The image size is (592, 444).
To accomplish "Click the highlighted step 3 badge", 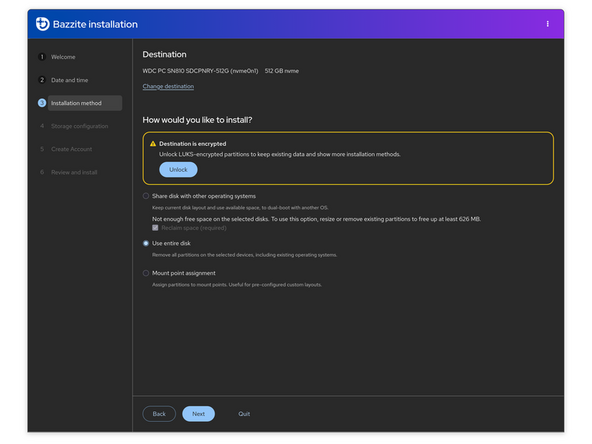I will click(42, 103).
